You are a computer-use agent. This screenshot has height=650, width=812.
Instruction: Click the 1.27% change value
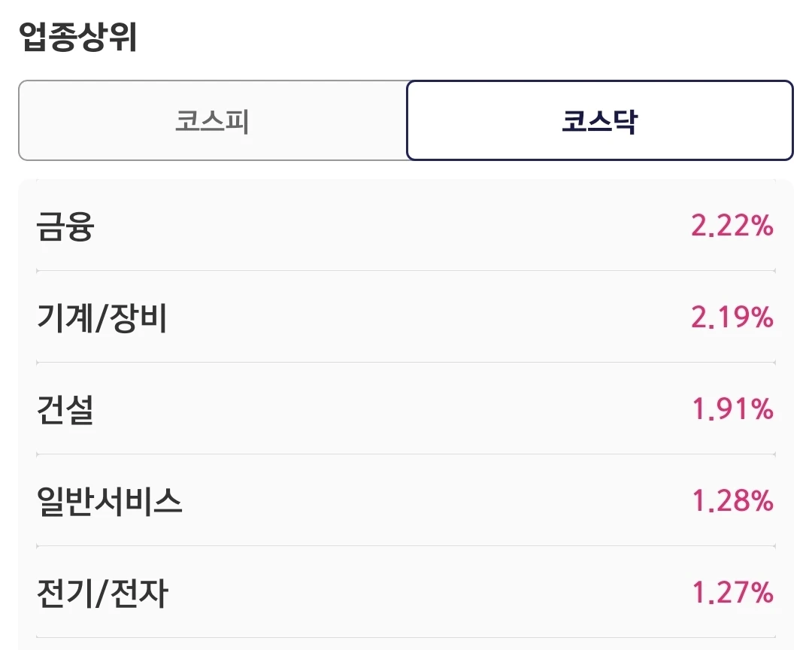(x=733, y=593)
